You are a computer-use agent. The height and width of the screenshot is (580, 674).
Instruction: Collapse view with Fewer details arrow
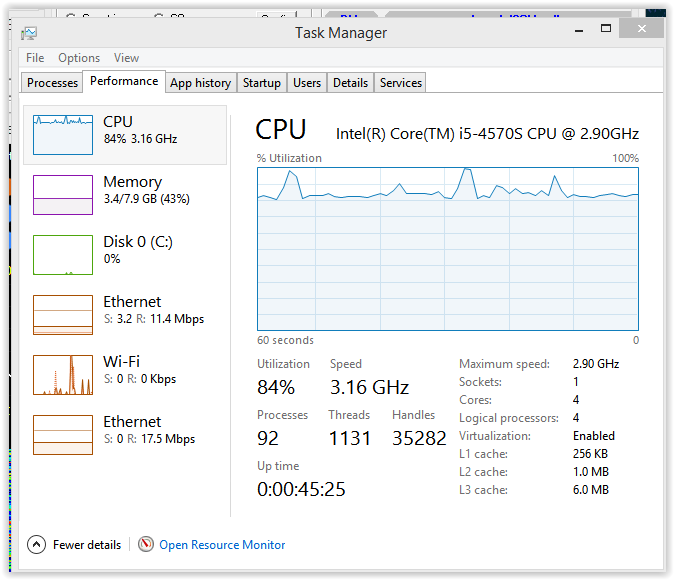point(37,545)
